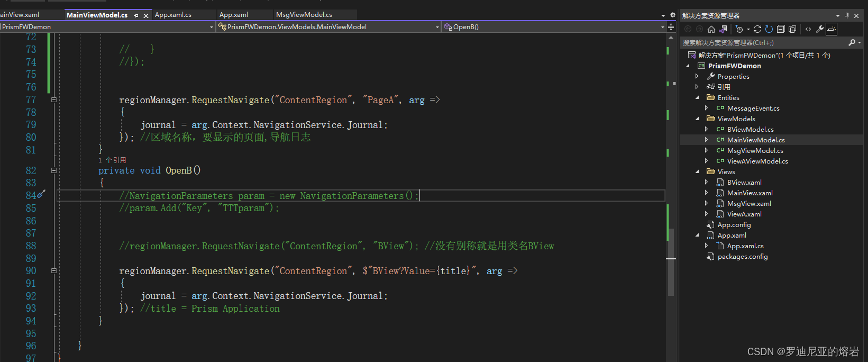Collapse the Views folder
The width and height of the screenshot is (868, 362).
[x=697, y=171]
